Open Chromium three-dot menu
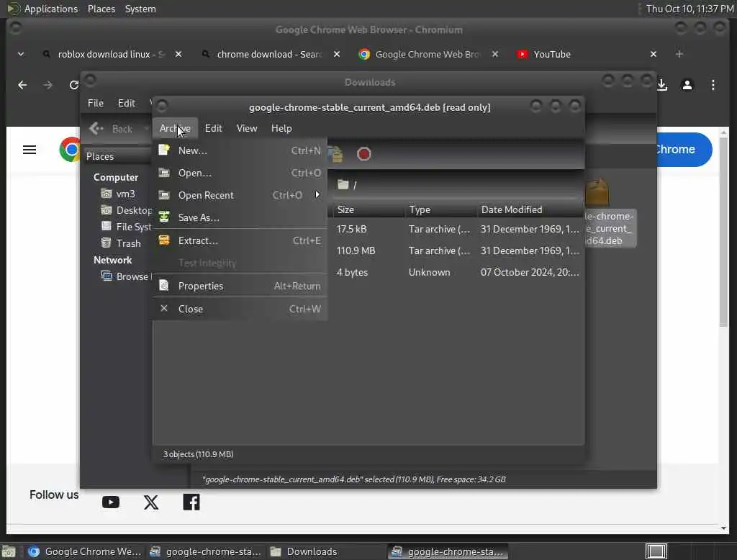This screenshot has width=737, height=560. pos(713,85)
